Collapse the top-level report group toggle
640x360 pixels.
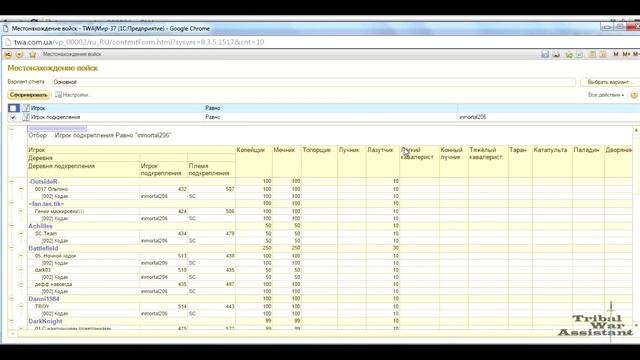click(x=12, y=129)
